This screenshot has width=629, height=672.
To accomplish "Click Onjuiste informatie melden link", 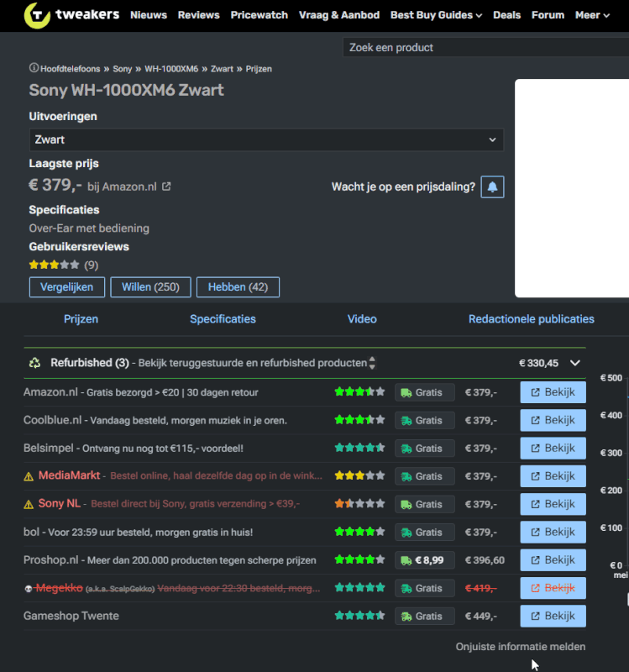I will [x=521, y=647].
